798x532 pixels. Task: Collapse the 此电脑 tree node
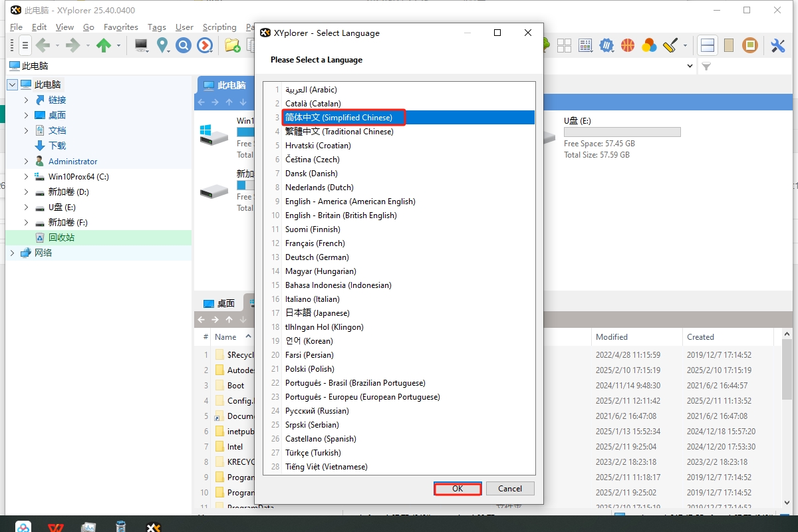13,84
